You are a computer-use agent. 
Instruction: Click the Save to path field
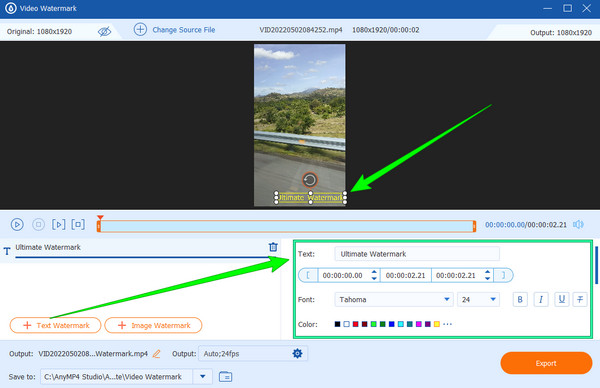(x=117, y=377)
